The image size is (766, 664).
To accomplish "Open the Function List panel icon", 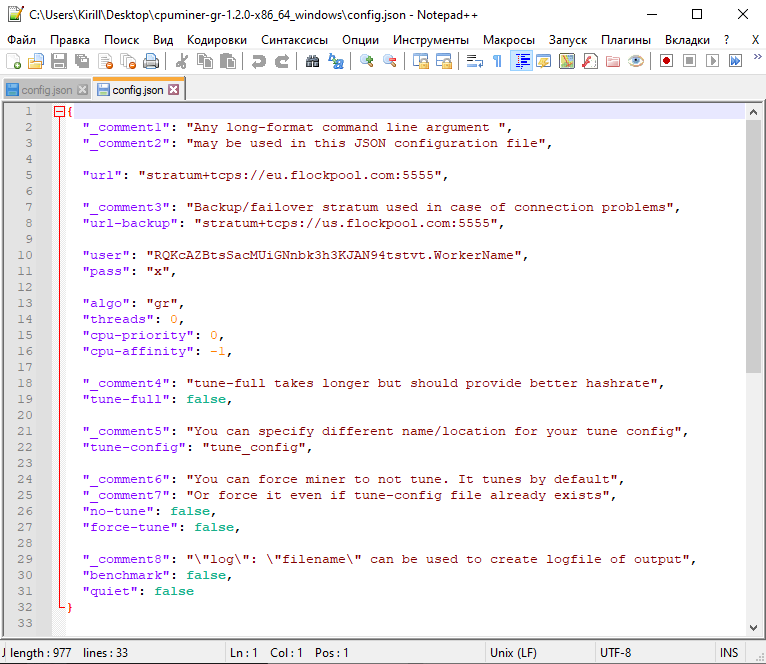I will (x=590, y=62).
